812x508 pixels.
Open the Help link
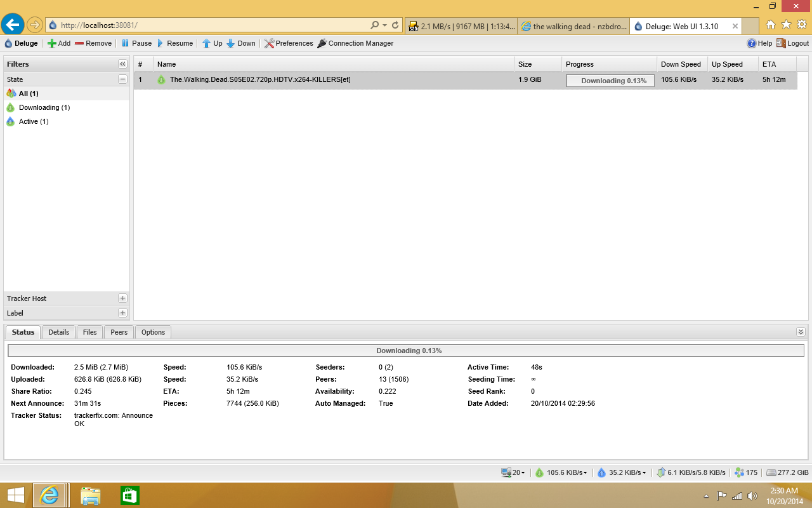(759, 43)
